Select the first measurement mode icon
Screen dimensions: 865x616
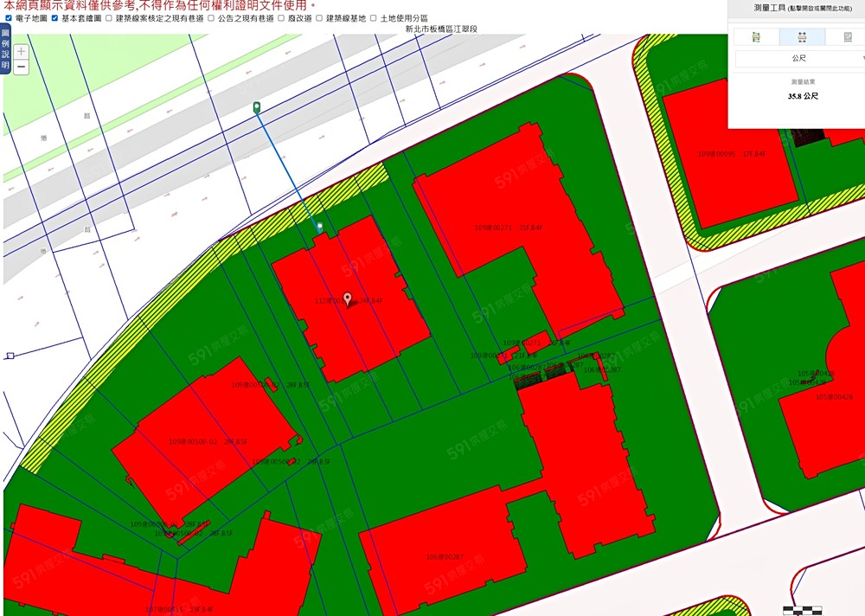click(756, 36)
